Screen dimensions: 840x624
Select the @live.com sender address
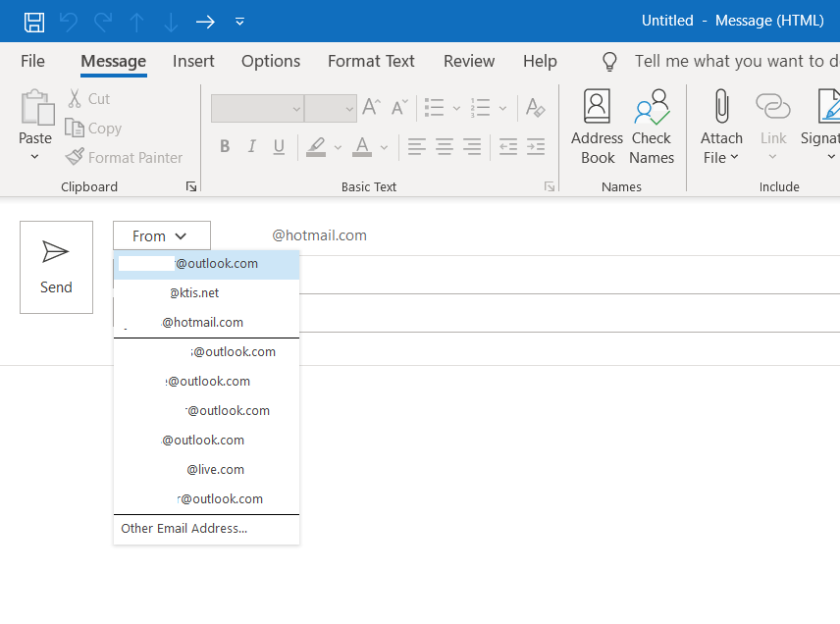click(x=206, y=470)
